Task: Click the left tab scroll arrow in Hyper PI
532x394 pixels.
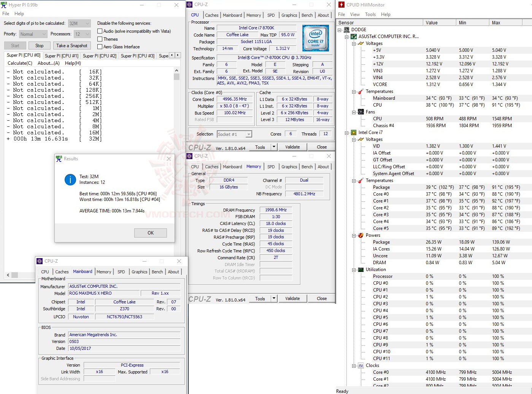Action: 172,55
